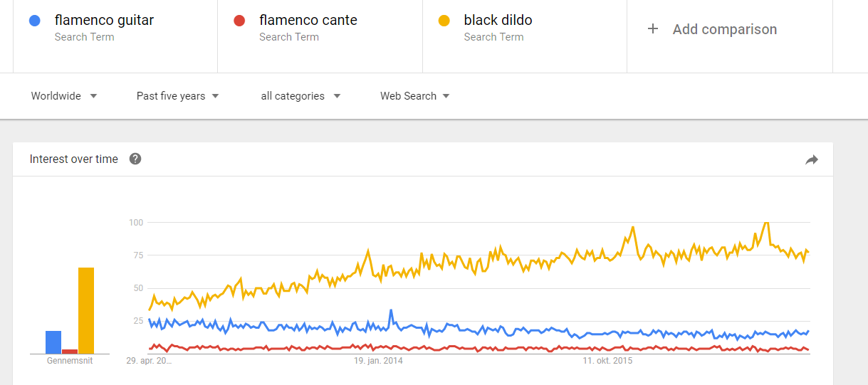Viewport: 868px width, 385px height.
Task: Click the yellow dot of third search term
Action: pos(444,21)
